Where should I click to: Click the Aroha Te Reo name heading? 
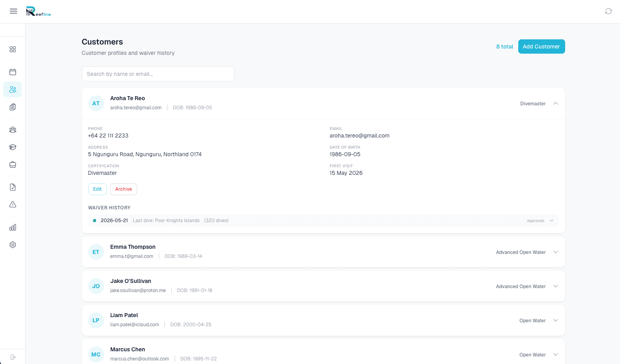coord(128,98)
